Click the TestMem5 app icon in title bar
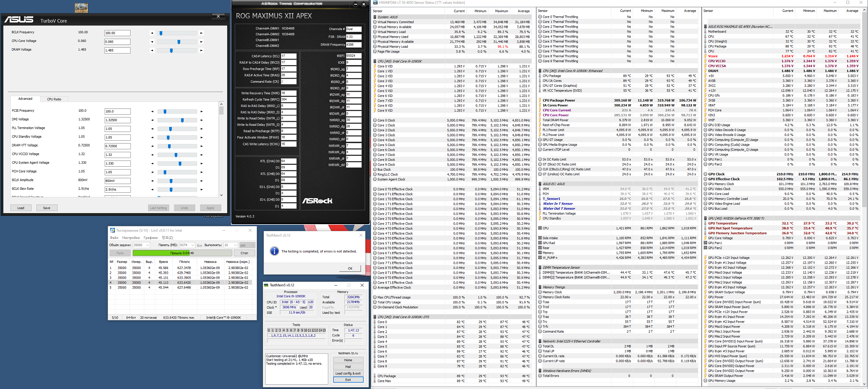Viewport: 868px width, 389px height. coord(266,285)
